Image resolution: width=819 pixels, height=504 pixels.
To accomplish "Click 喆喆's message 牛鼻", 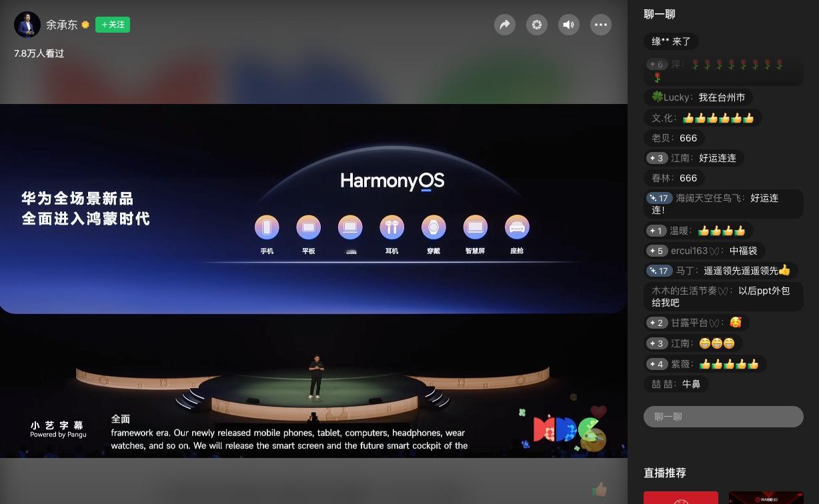I will [676, 384].
